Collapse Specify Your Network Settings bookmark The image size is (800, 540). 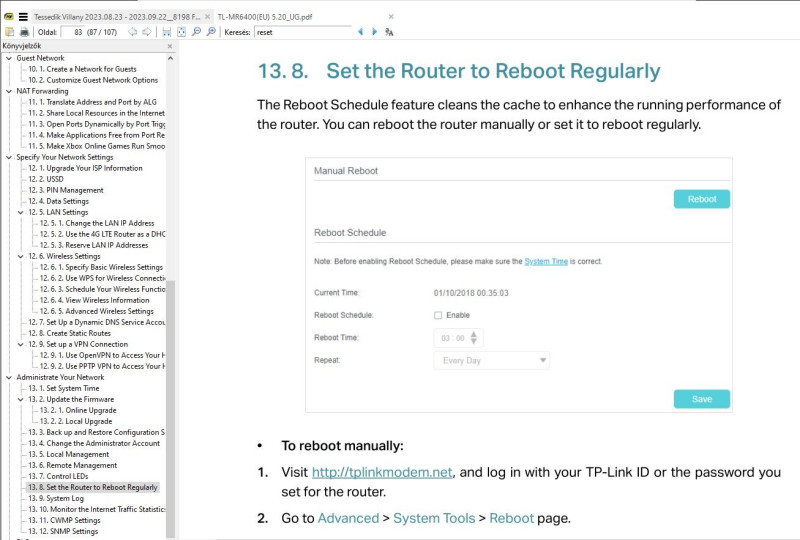pos(9,157)
